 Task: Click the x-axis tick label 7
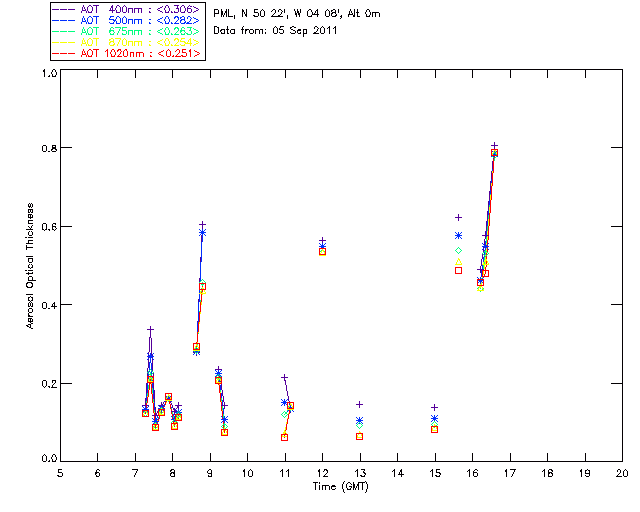(x=135, y=473)
